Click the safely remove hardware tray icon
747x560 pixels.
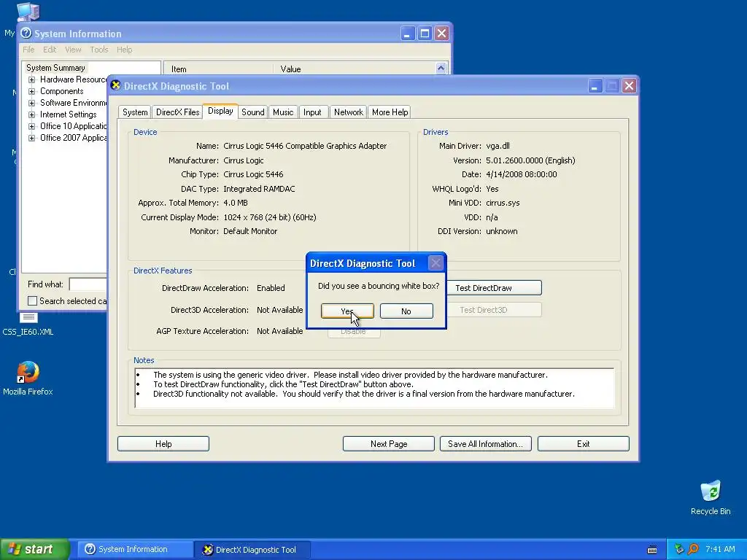click(679, 550)
